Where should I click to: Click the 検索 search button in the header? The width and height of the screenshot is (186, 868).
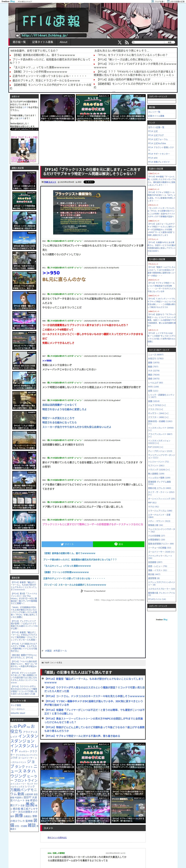click(170, 42)
